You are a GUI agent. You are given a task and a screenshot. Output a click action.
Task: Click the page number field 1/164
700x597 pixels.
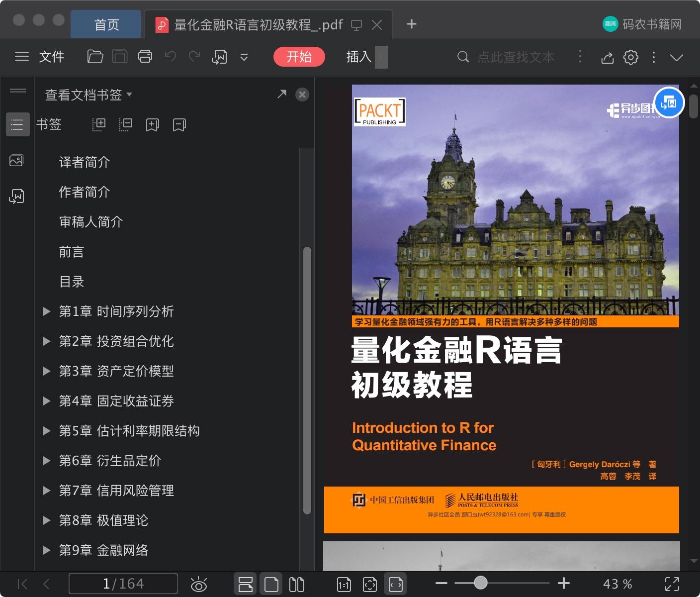pos(123,584)
